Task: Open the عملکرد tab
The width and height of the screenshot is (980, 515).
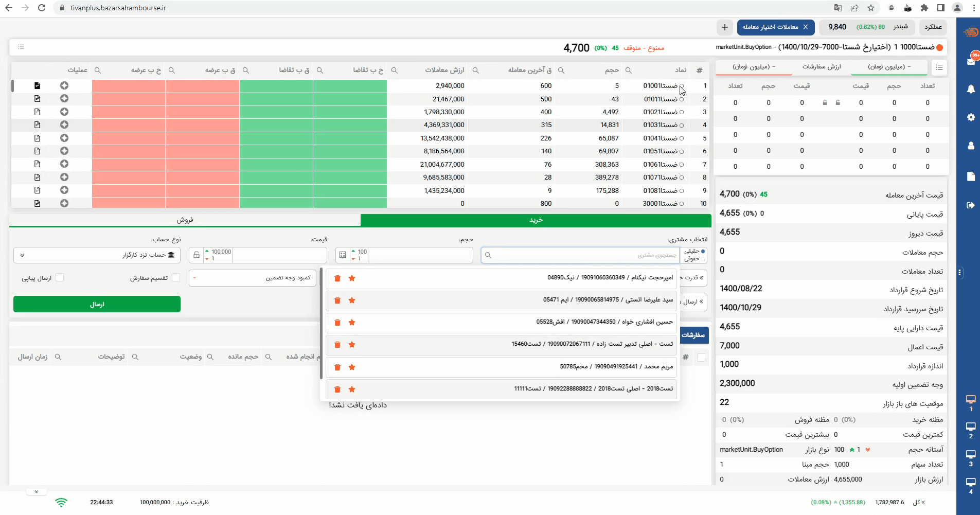Action: 933,27
